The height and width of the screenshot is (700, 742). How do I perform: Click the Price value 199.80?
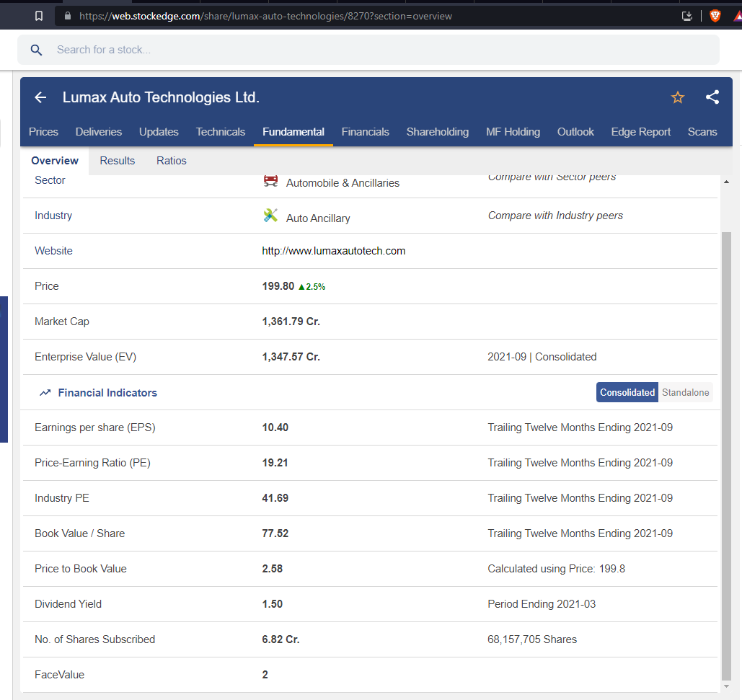click(278, 286)
